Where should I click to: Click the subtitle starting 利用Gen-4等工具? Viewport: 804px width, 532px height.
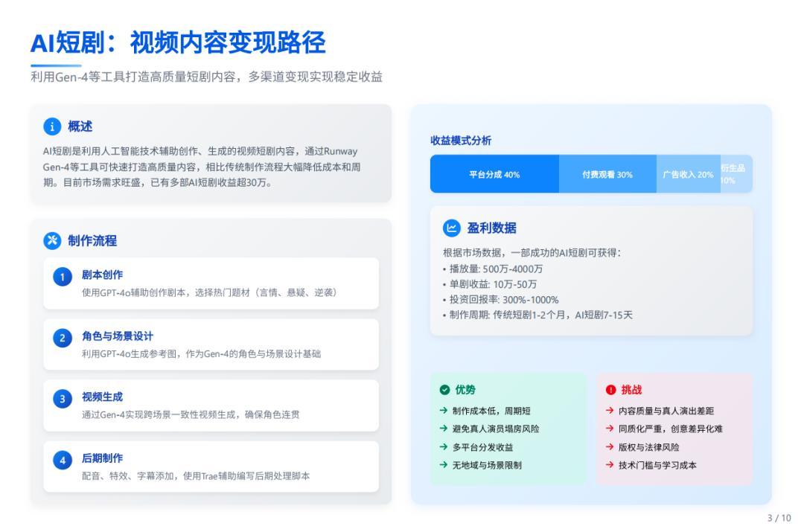point(207,77)
